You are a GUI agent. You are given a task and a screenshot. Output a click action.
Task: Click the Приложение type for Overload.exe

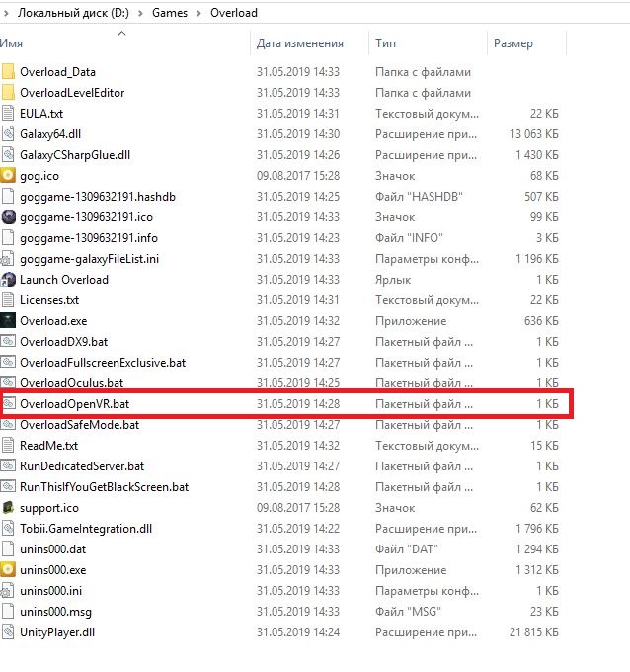411,321
